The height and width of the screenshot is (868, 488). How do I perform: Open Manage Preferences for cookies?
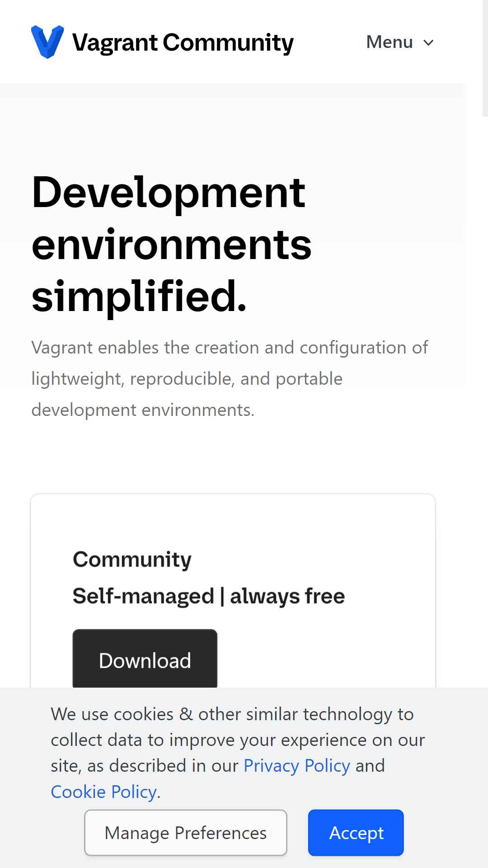pyautogui.click(x=186, y=833)
